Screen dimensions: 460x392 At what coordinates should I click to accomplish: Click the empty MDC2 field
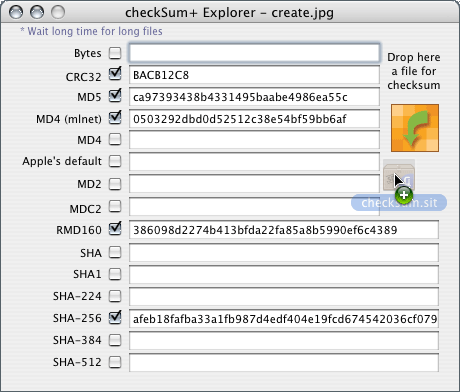[x=254, y=206]
